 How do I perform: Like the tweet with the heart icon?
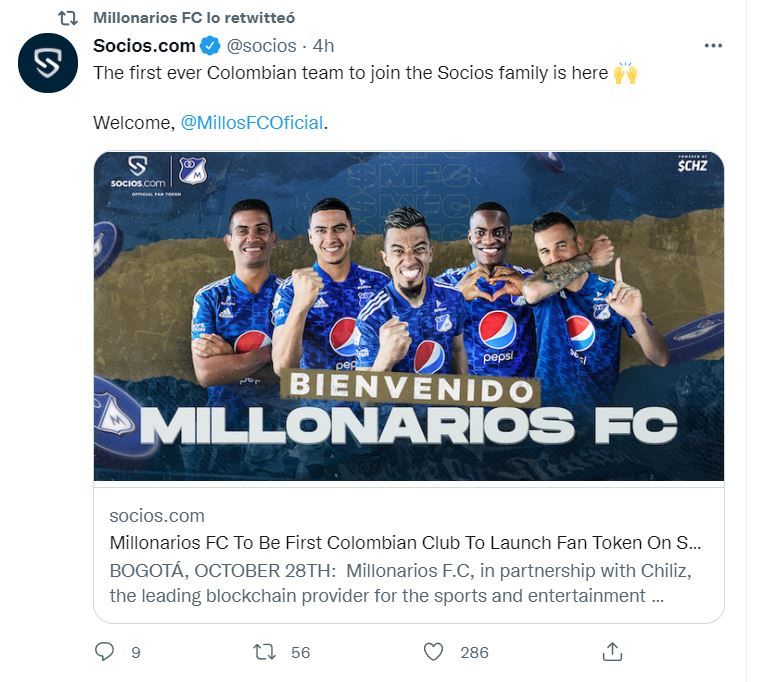point(433,652)
